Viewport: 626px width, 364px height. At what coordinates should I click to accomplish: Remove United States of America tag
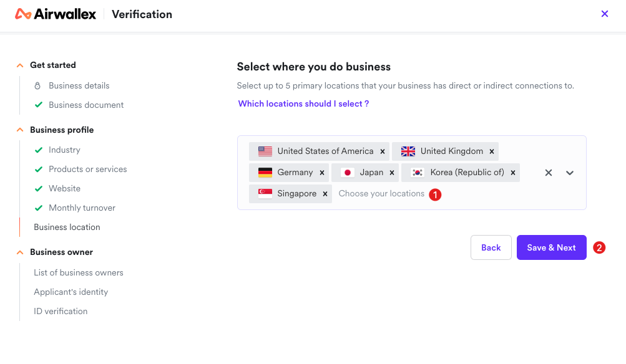tap(383, 151)
